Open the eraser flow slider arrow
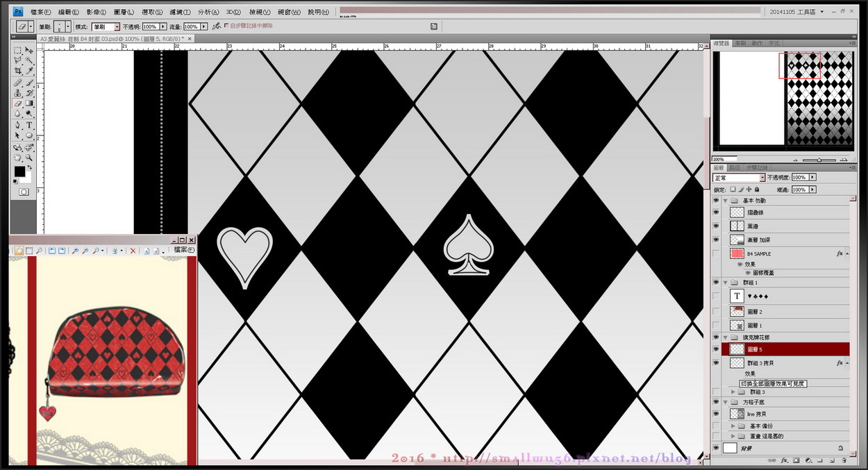Image resolution: width=868 pixels, height=470 pixels. pyautogui.click(x=203, y=26)
